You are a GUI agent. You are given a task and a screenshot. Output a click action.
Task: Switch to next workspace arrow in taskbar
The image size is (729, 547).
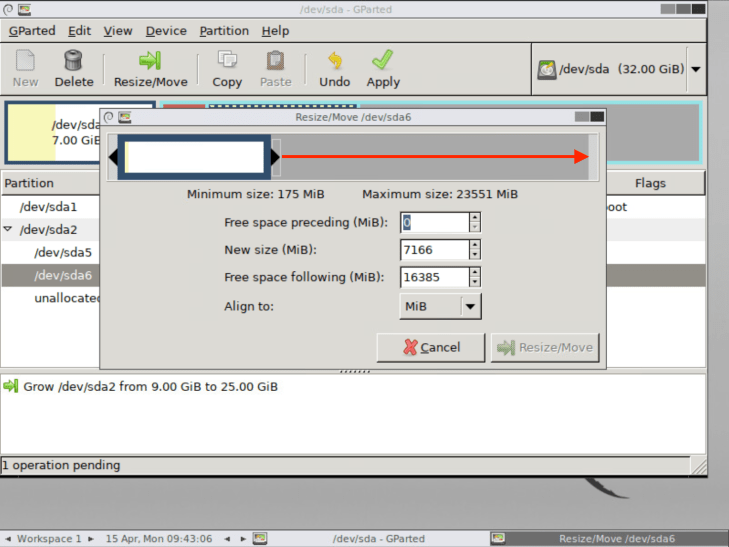91,539
